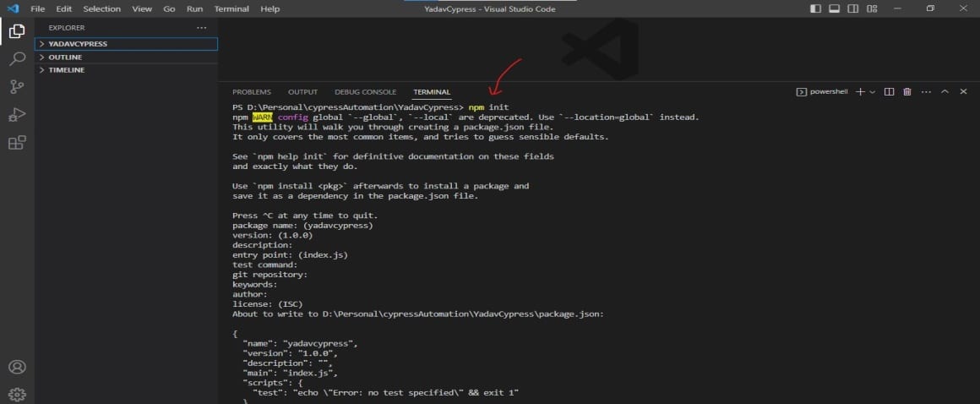Click 'package name: (yadavcypress)' line
The width and height of the screenshot is (980, 404).
point(302,225)
